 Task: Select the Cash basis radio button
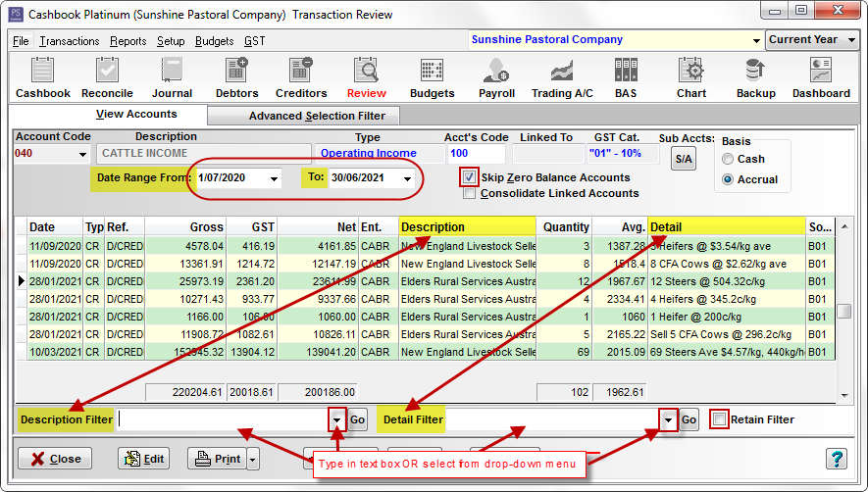pyautogui.click(x=728, y=159)
